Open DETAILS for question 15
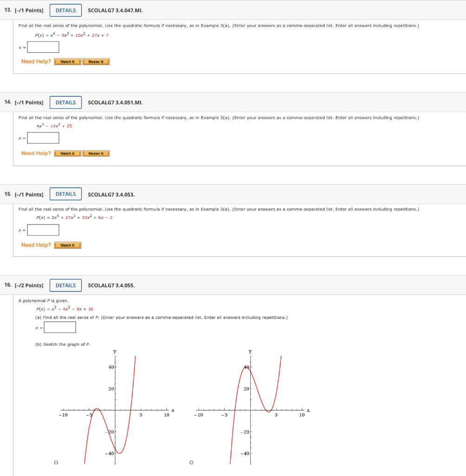Image resolution: width=466 pixels, height=476 pixels. (65, 194)
